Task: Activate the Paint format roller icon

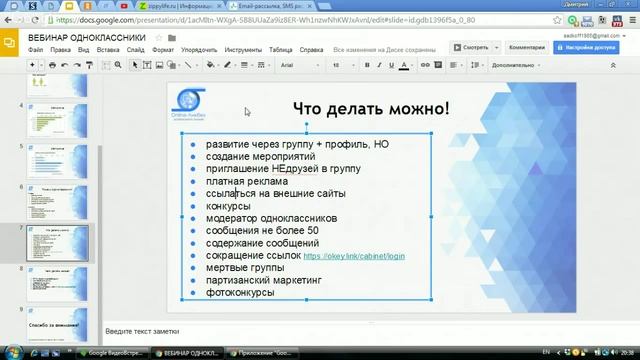Action: 89,65
